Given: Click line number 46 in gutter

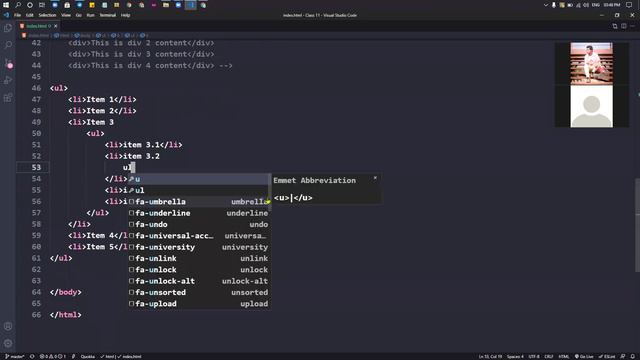Looking at the screenshot, I should tap(36, 88).
